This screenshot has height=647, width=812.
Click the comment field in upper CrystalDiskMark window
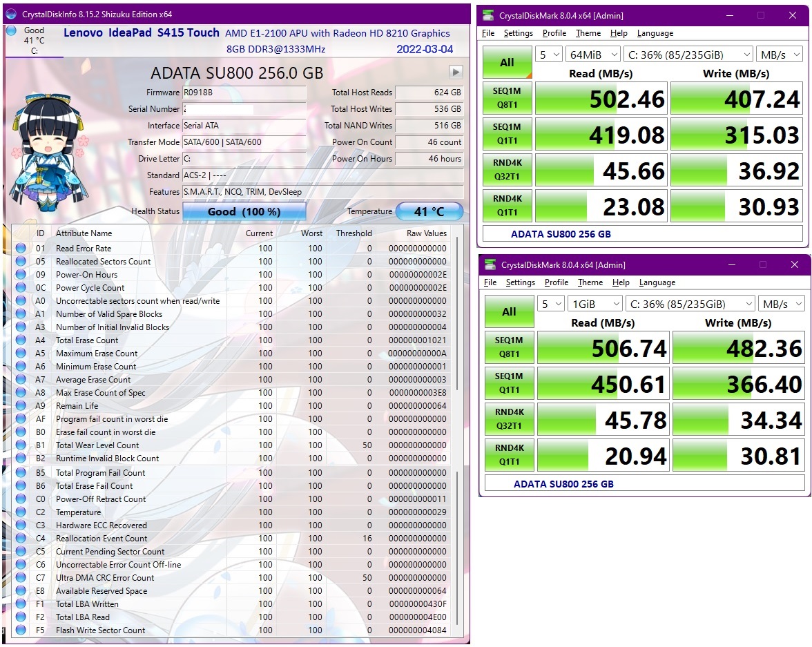click(643, 233)
